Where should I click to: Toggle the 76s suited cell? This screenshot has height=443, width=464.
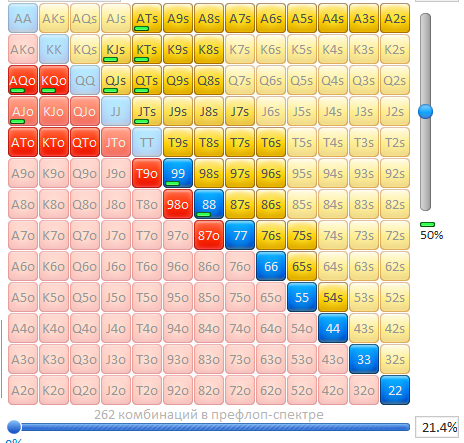271,235
